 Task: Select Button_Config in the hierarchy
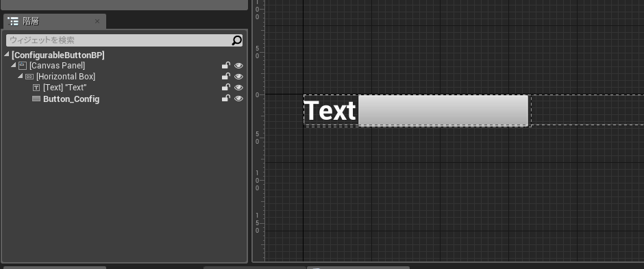(x=71, y=99)
